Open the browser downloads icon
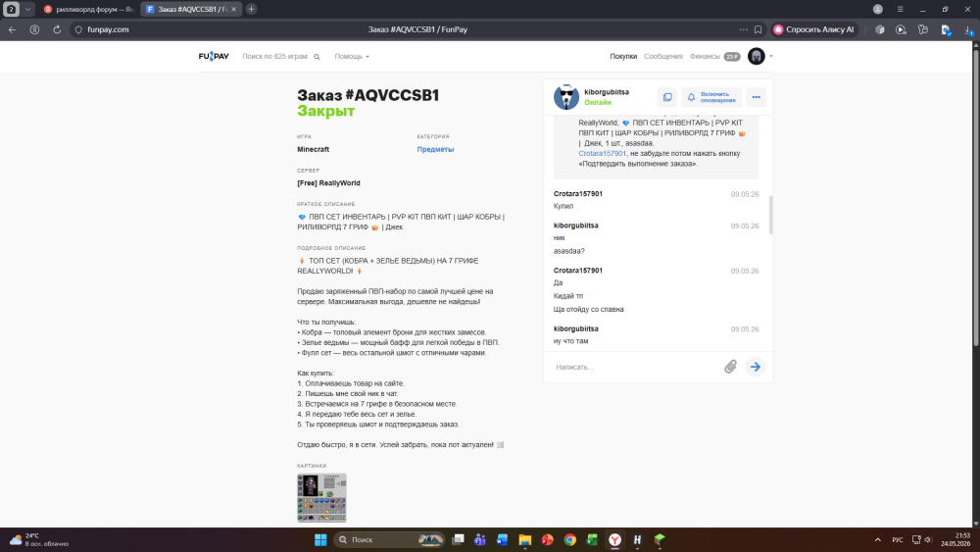Image resolution: width=980 pixels, height=552 pixels. [x=968, y=29]
